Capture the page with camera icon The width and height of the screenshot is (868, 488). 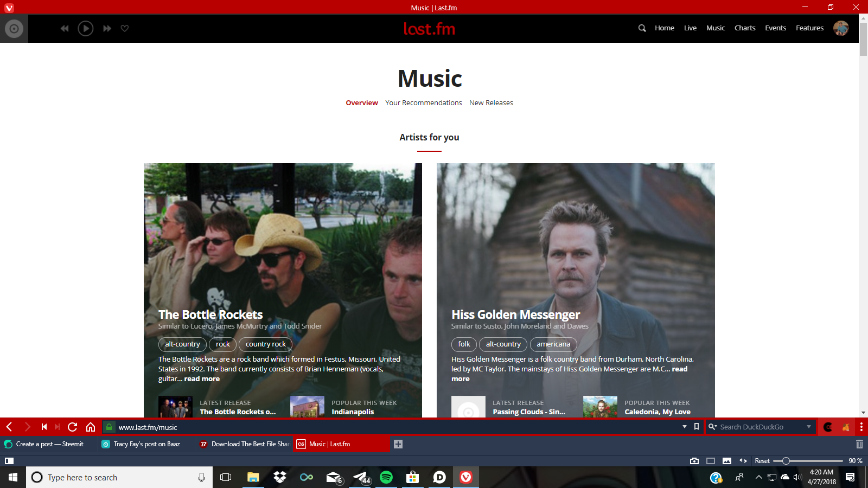pyautogui.click(x=694, y=461)
